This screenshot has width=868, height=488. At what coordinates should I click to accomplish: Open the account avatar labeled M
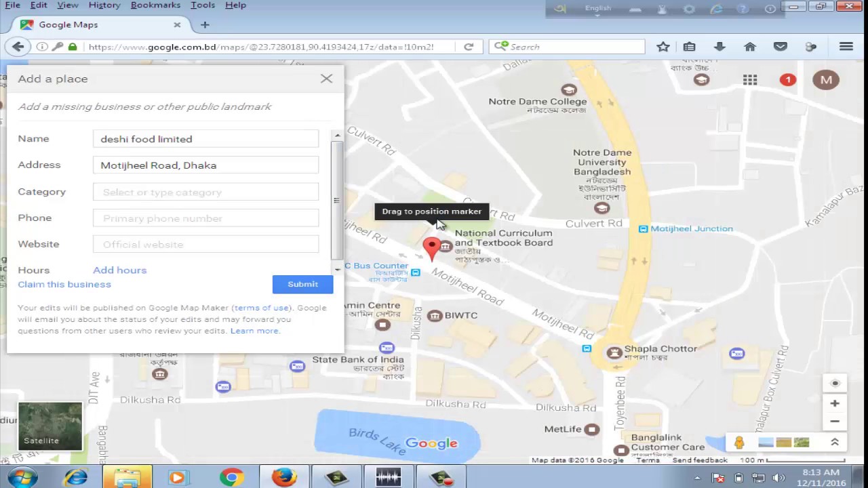click(x=826, y=80)
